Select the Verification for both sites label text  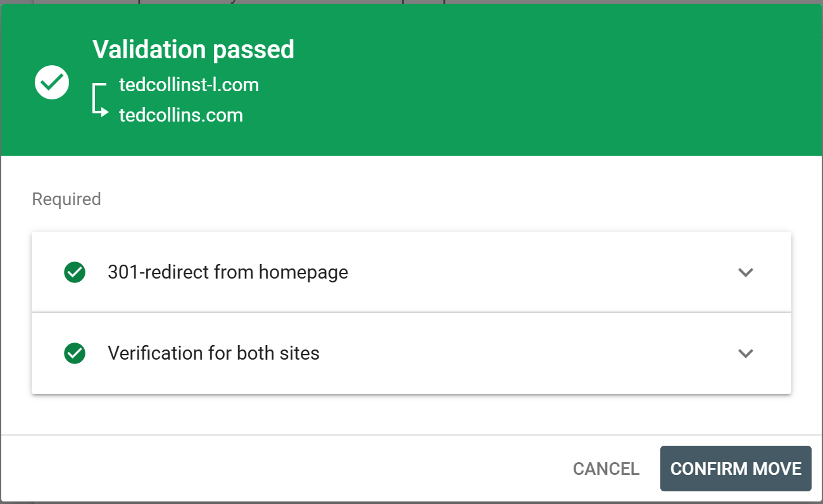point(213,353)
